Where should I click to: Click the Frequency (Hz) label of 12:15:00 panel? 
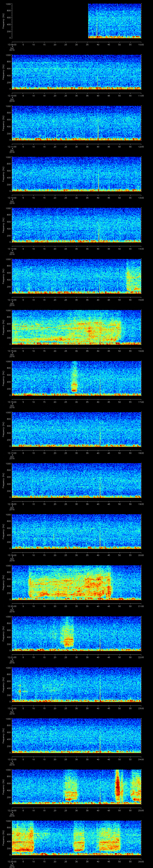coord(3,327)
